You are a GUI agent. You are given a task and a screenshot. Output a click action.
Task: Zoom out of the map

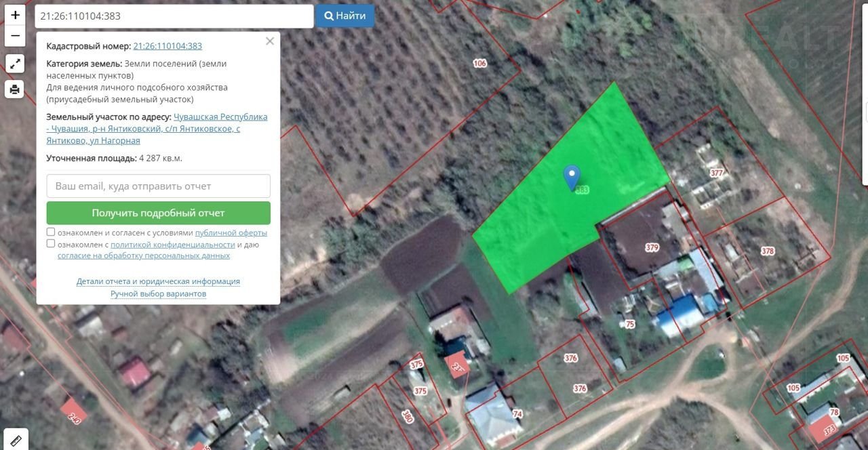(15, 36)
